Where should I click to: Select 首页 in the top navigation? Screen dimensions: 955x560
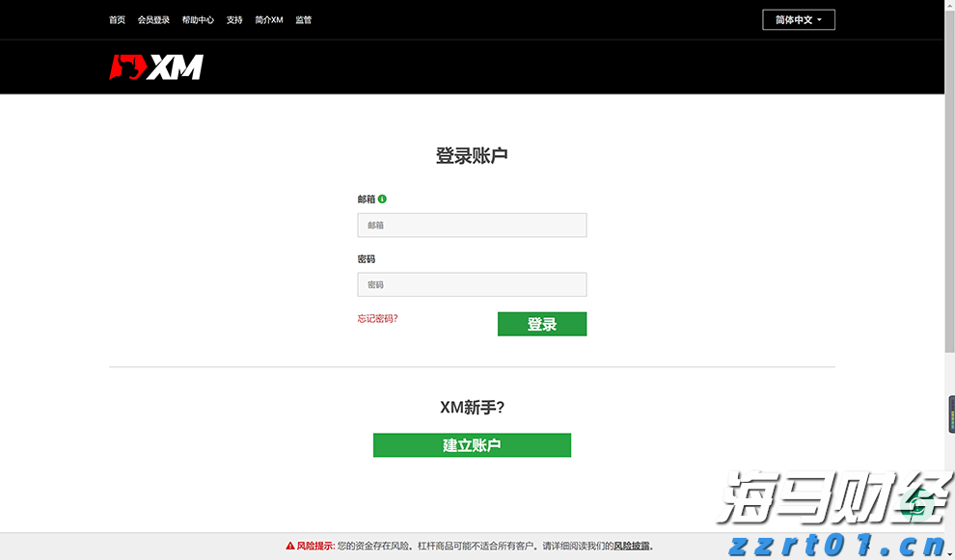116,19
